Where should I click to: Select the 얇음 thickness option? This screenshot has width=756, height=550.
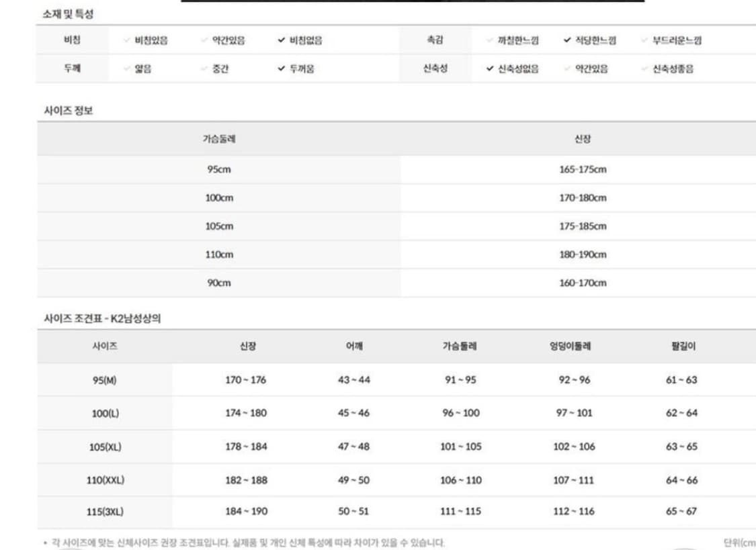(138, 68)
